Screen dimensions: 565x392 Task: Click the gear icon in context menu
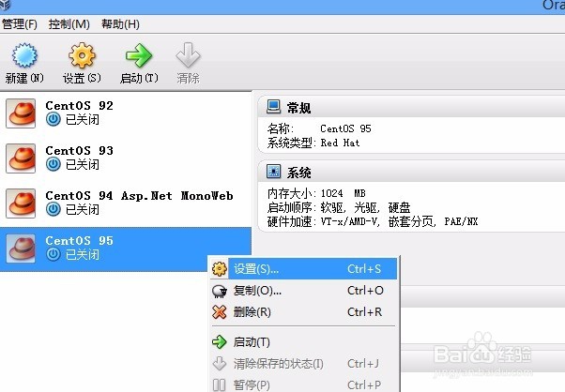click(x=220, y=269)
